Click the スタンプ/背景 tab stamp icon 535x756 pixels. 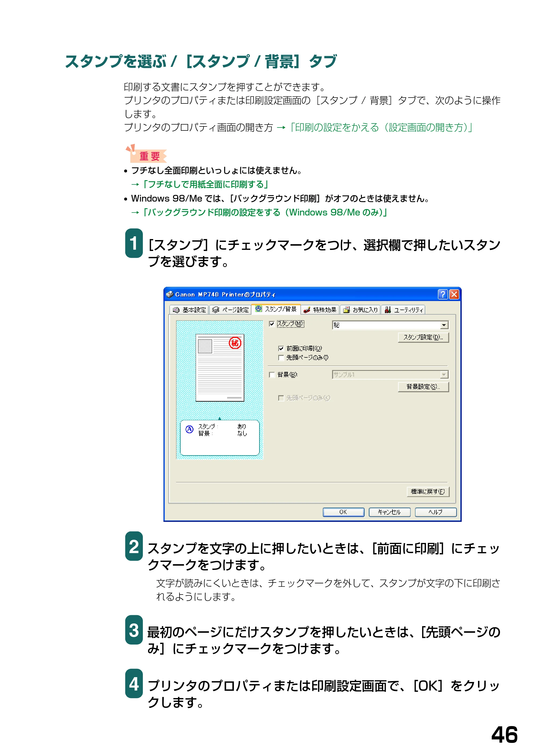click(259, 309)
